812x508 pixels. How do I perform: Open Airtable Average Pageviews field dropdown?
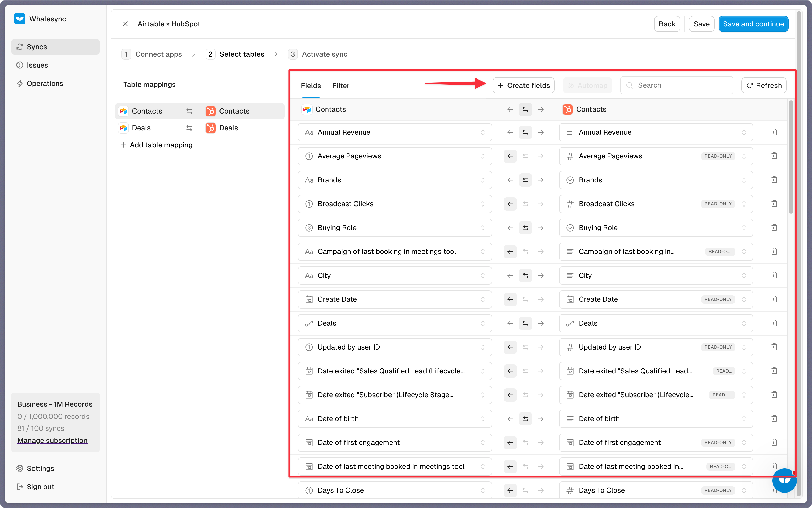(395, 156)
